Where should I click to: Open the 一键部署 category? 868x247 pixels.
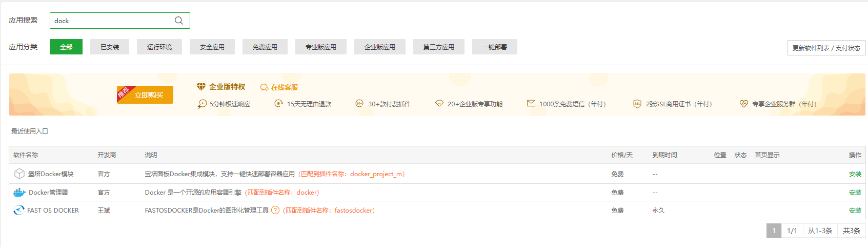point(495,47)
